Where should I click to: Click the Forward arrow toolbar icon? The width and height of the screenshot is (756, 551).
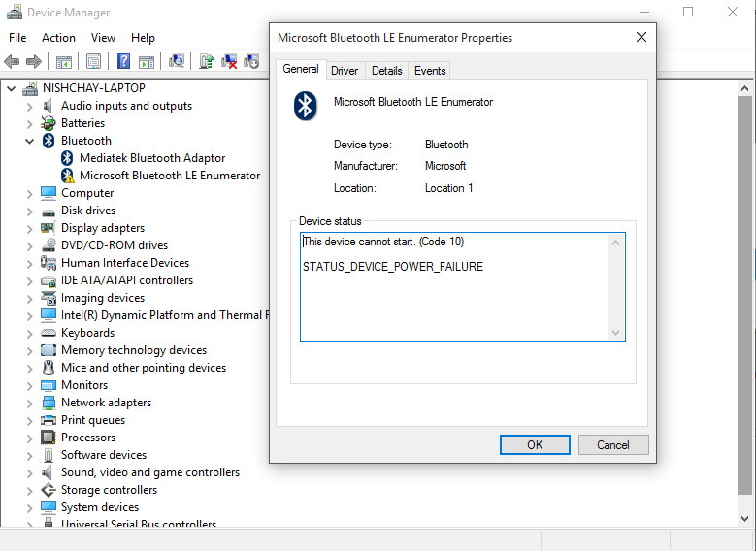(33, 62)
